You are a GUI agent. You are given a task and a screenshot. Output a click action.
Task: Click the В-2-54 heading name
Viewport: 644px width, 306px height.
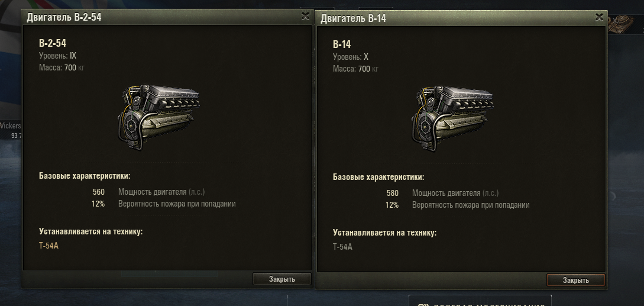pyautogui.click(x=53, y=43)
